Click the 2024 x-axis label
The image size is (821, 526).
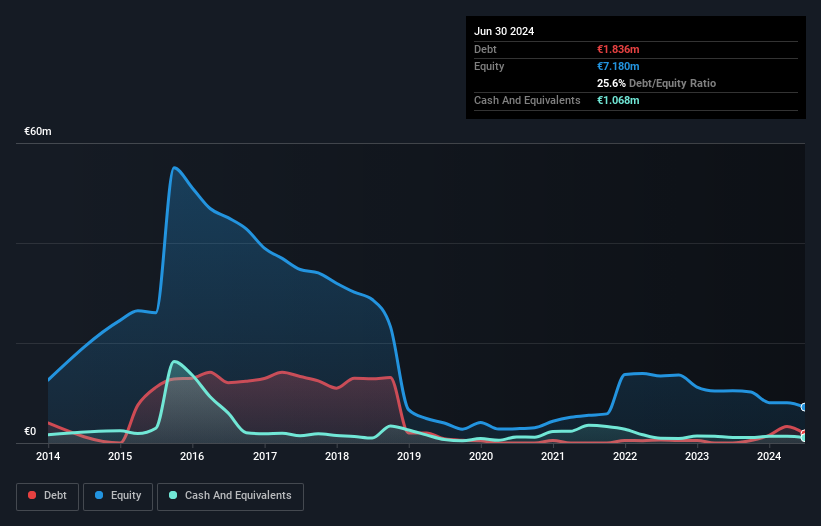pos(769,456)
